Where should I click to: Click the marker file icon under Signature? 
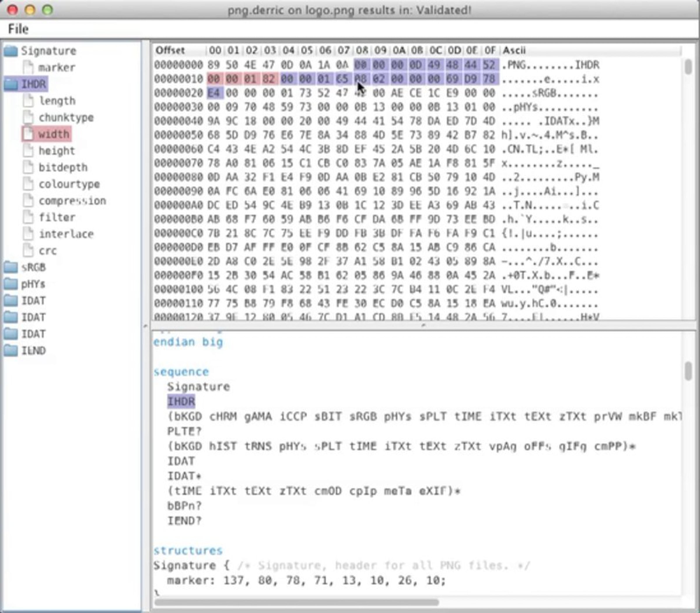pos(28,67)
